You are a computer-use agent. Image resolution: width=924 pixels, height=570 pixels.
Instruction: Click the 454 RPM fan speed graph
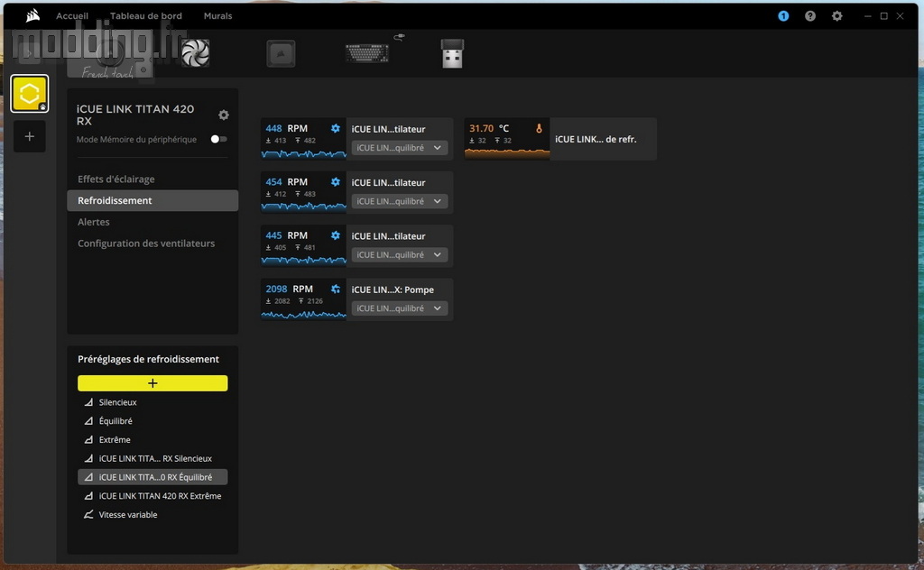303,207
